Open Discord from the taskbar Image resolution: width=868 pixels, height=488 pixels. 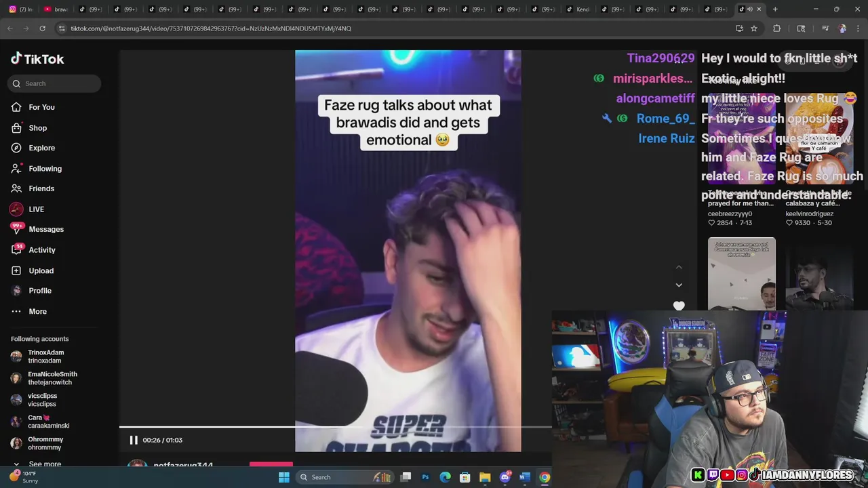coord(505,477)
